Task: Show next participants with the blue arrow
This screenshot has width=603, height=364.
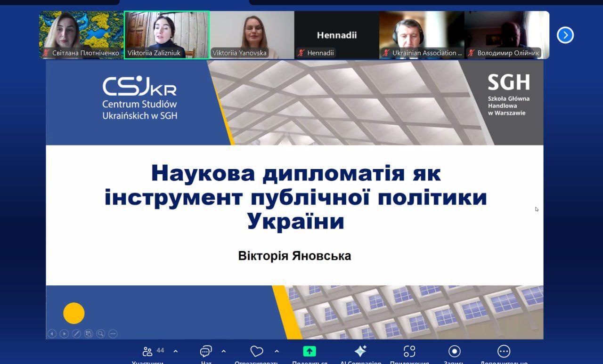Action: click(565, 35)
